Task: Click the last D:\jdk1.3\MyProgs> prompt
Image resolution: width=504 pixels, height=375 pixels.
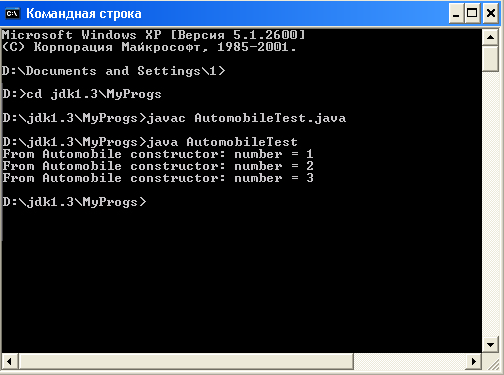Action: pos(74,202)
